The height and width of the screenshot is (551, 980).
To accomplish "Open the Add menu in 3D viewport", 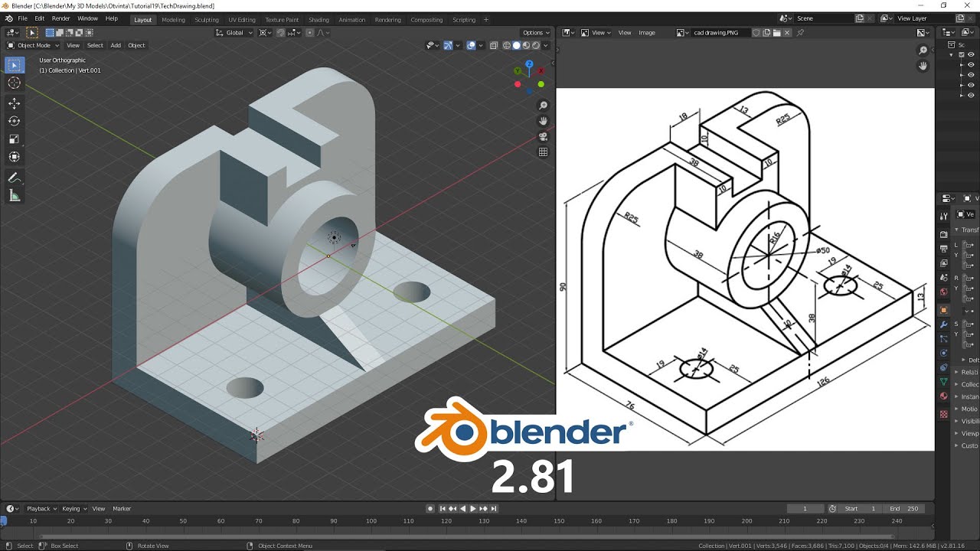I will click(116, 45).
